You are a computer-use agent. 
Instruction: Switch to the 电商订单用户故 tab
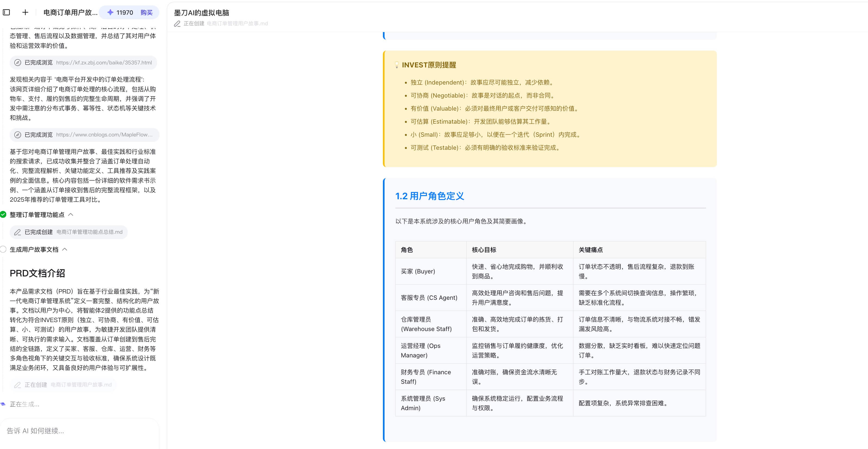(70, 12)
